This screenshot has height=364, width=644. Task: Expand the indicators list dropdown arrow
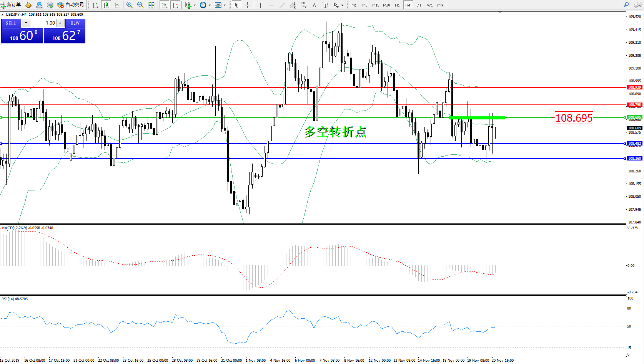[x=195, y=5]
